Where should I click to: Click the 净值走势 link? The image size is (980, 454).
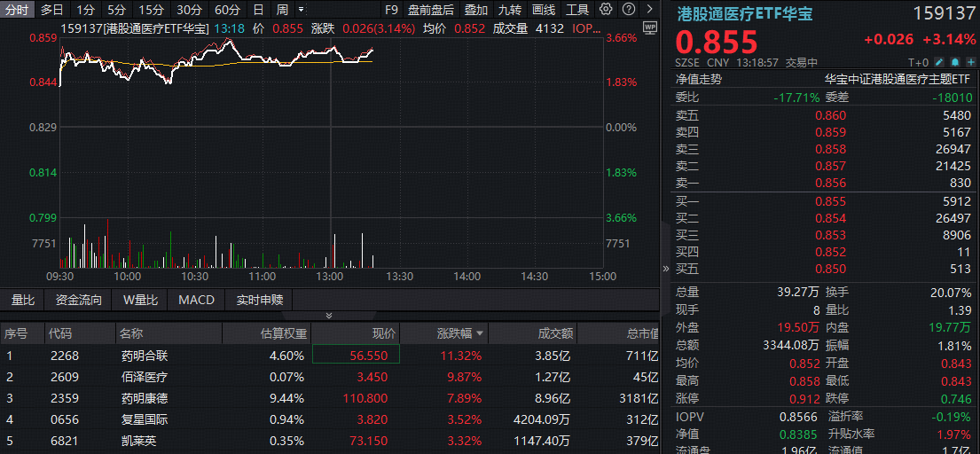[x=699, y=79]
